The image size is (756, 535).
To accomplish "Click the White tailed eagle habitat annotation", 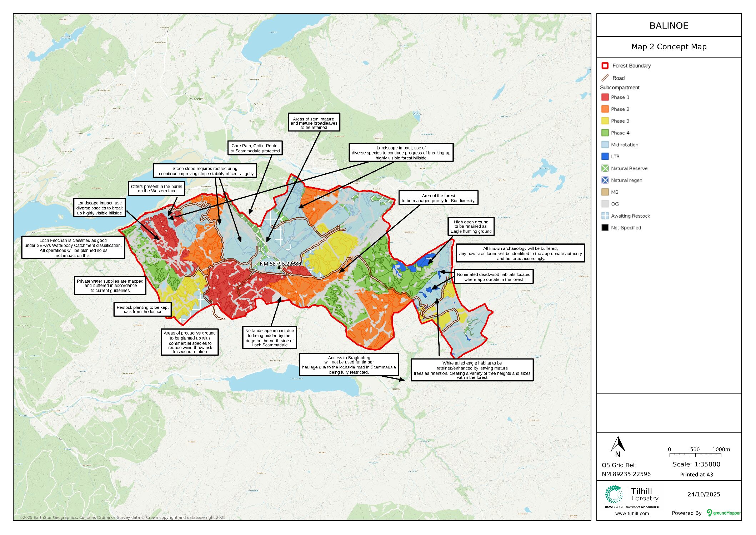I will (x=472, y=370).
